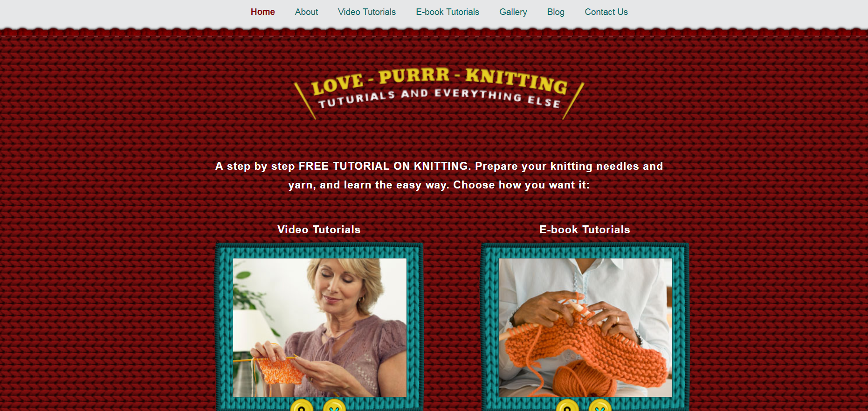This screenshot has height=411, width=868.
Task: Click the free tutorial intro text
Action: point(439,175)
